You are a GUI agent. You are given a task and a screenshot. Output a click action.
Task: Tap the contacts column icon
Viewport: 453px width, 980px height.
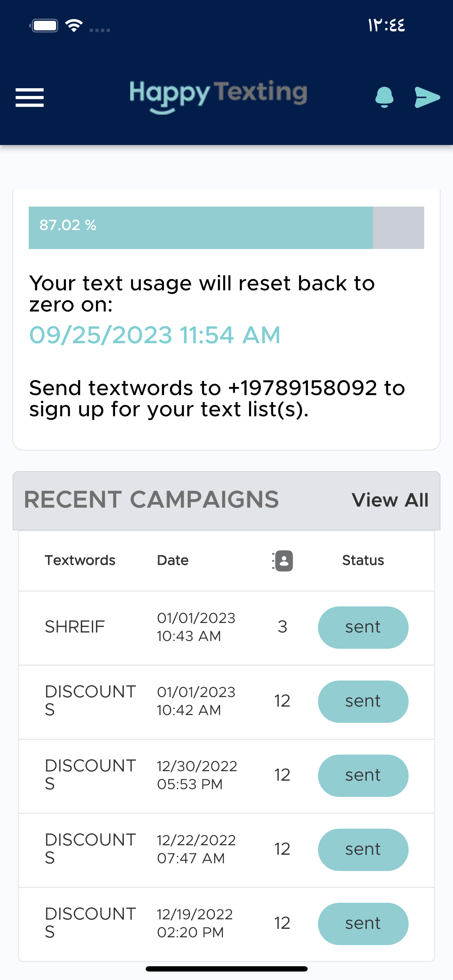point(283,561)
